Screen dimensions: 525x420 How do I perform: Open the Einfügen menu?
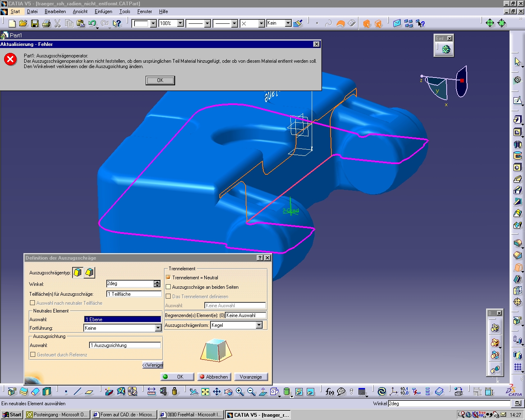pos(103,11)
